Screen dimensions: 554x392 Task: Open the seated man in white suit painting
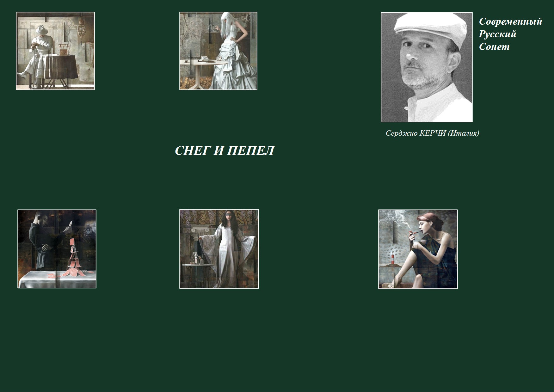click(55, 51)
